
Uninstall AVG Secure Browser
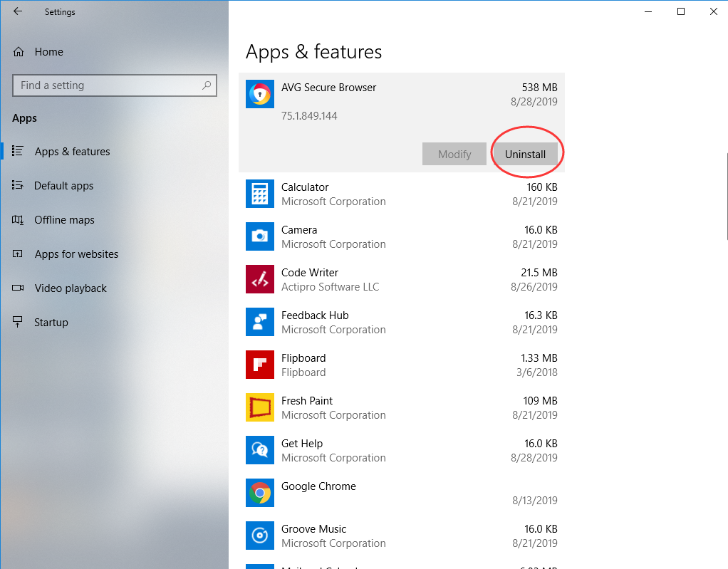[525, 154]
